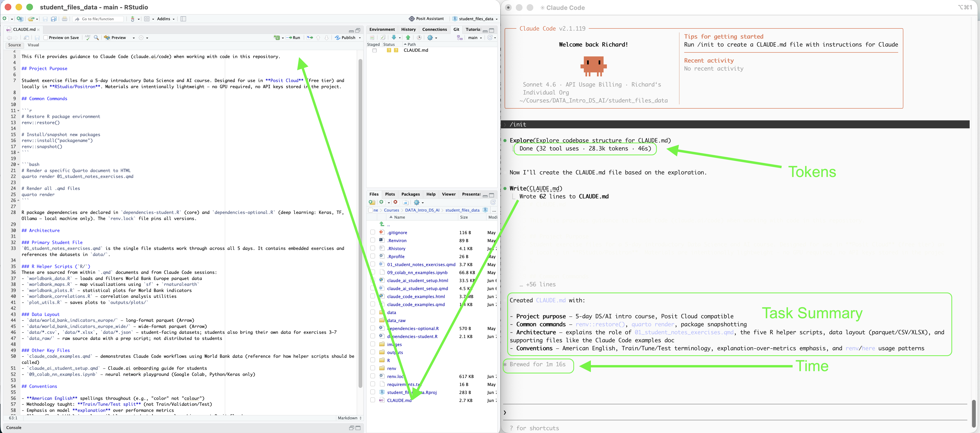This screenshot has height=433, width=980.
Task: Open the Courses folder in breadcrumb
Action: click(391, 210)
